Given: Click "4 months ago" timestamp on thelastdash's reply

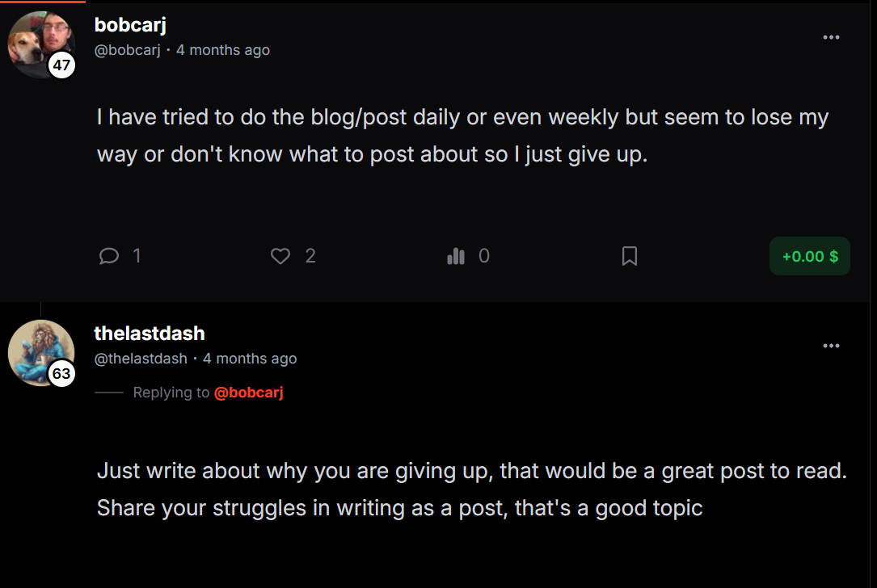Looking at the screenshot, I should 250,359.
